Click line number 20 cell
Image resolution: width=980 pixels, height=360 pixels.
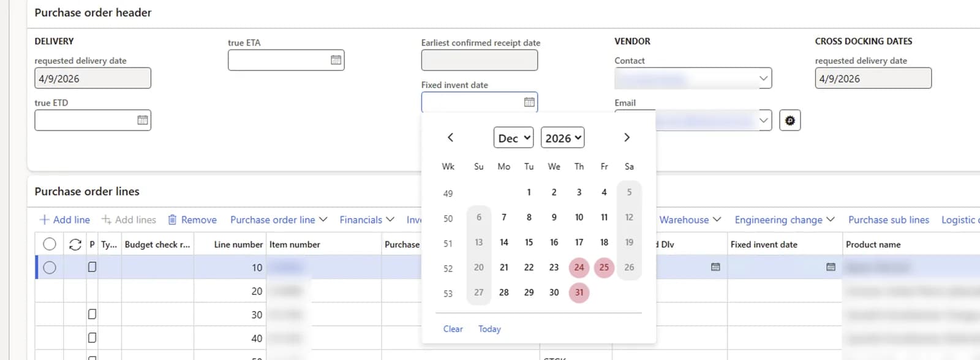pyautogui.click(x=230, y=291)
